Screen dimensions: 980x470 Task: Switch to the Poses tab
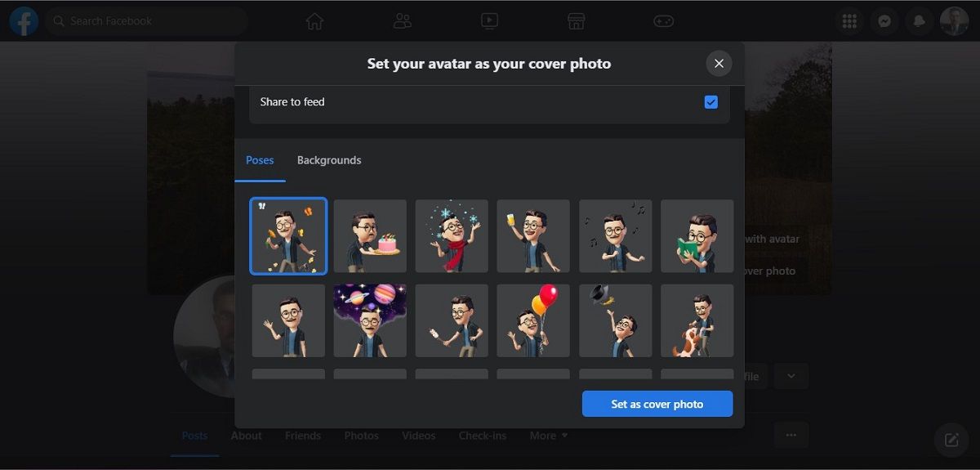pos(260,160)
